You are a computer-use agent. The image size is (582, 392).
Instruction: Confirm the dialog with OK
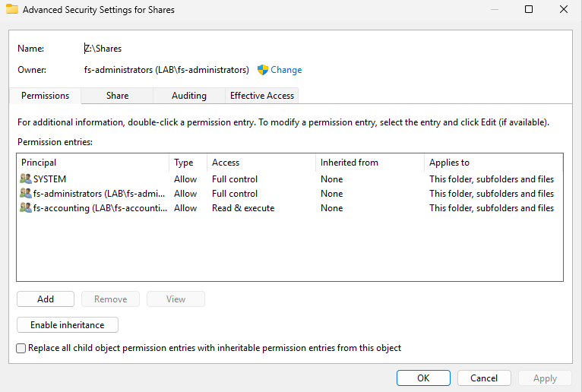coord(423,378)
